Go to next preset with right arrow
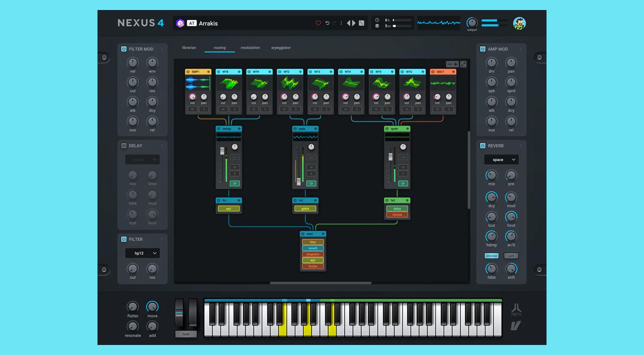Image resolution: width=644 pixels, height=355 pixels. 354,23
